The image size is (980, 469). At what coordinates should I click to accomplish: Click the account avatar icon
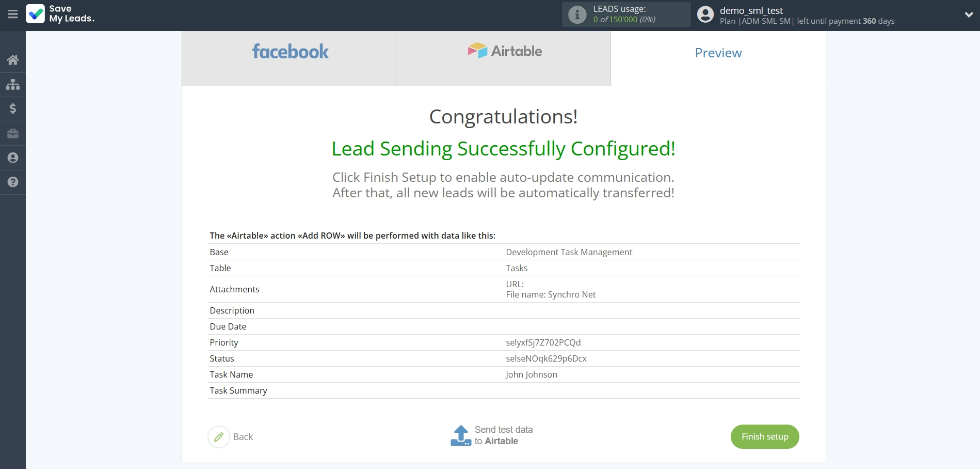(705, 14)
